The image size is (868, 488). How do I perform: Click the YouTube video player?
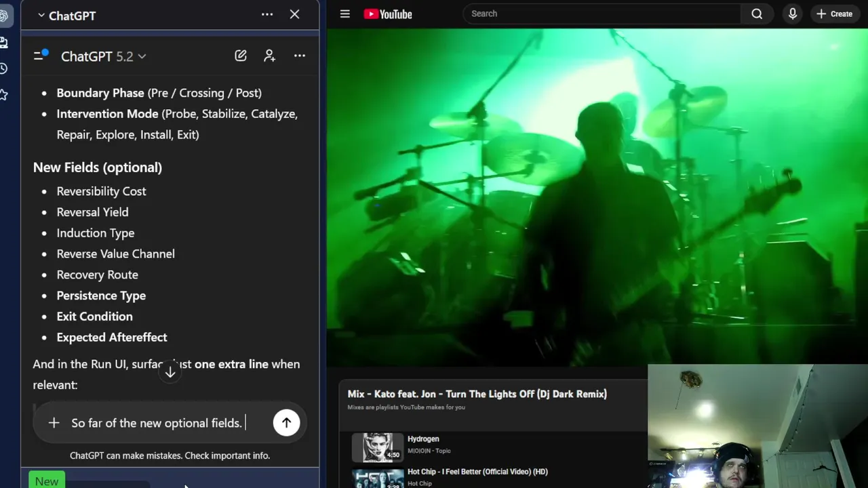597,197
